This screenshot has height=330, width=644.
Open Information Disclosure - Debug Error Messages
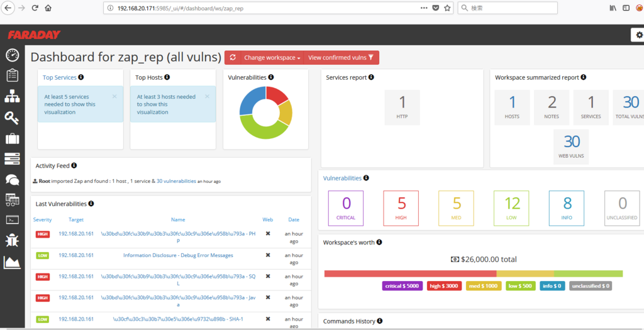[178, 255]
